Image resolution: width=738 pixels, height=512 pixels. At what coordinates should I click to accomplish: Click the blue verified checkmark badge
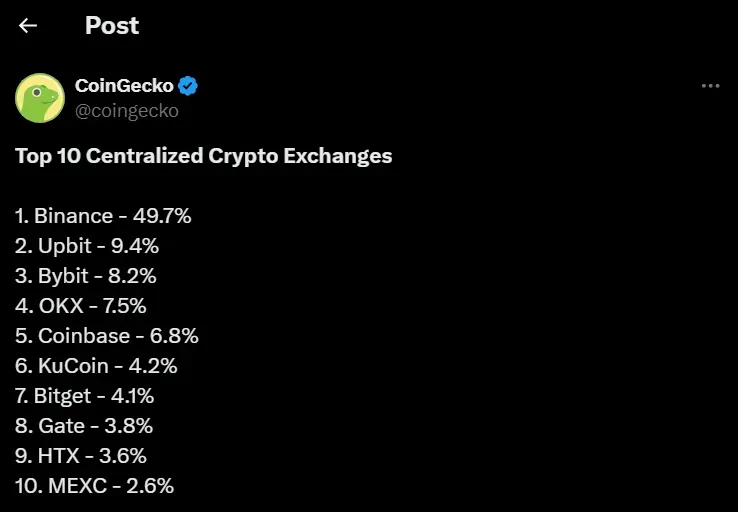(x=188, y=86)
